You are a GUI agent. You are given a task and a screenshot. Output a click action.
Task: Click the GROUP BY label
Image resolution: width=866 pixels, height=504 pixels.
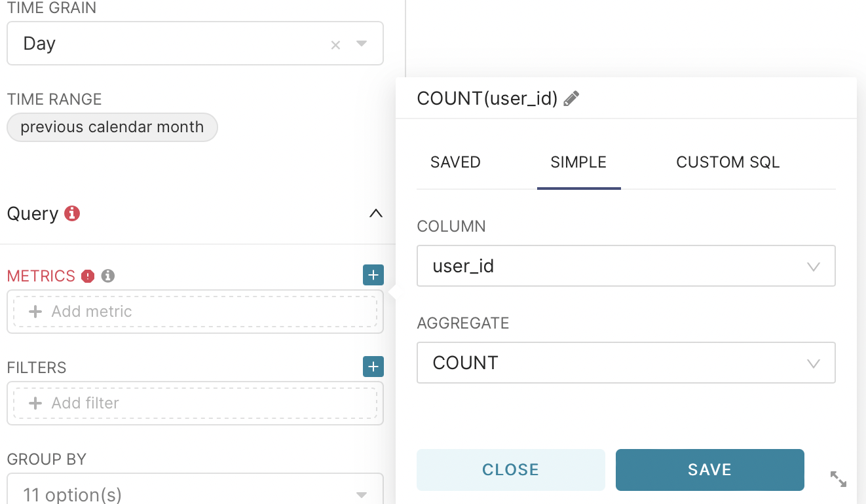coord(47,459)
